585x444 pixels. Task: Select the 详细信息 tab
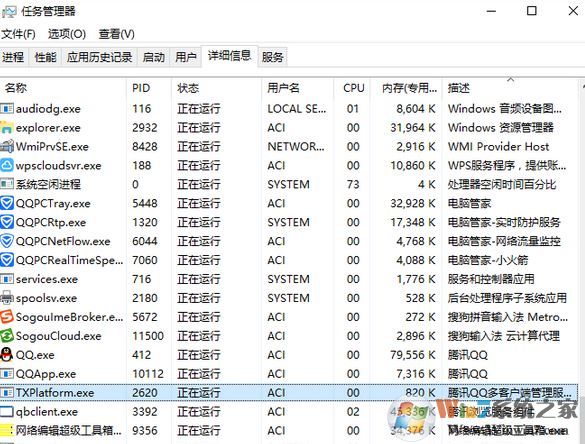tap(229, 56)
